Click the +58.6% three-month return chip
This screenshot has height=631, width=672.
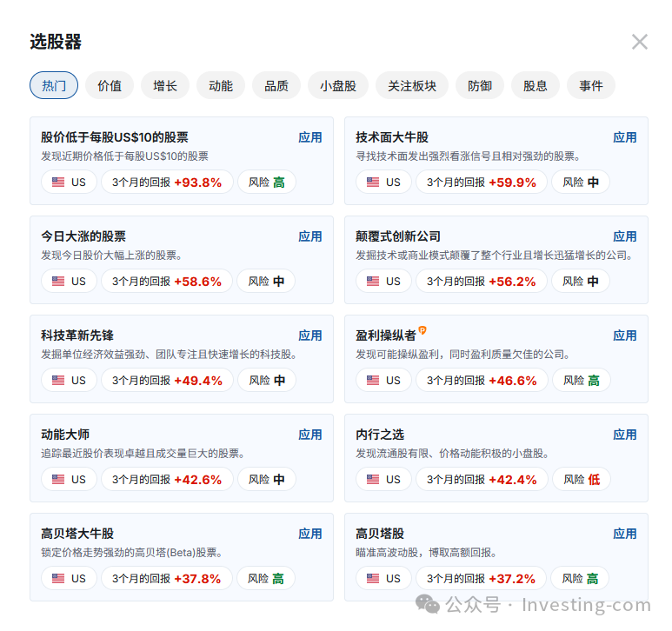[x=167, y=281]
